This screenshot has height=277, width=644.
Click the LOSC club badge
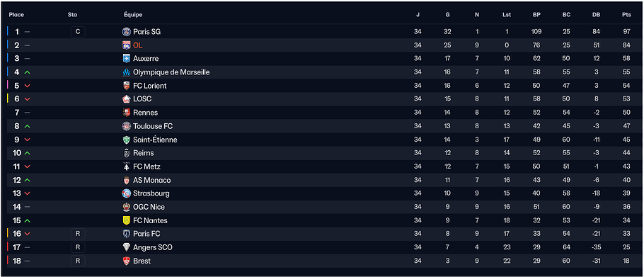coord(127,99)
